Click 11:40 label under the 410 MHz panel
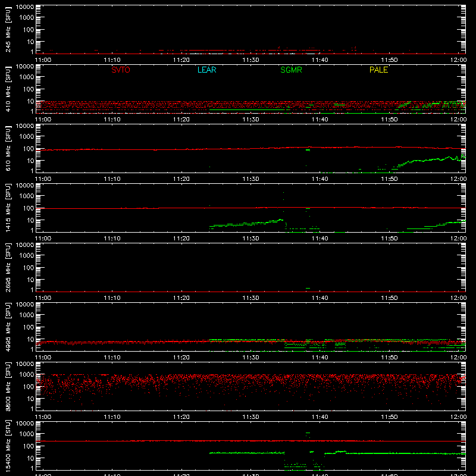Viewport: 476px width, 476px height. (320, 120)
